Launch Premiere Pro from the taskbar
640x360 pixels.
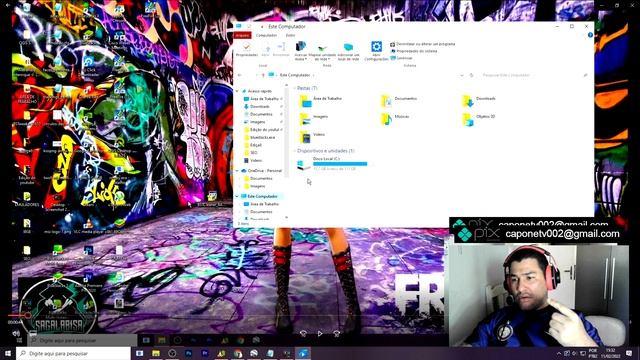(x=204, y=353)
